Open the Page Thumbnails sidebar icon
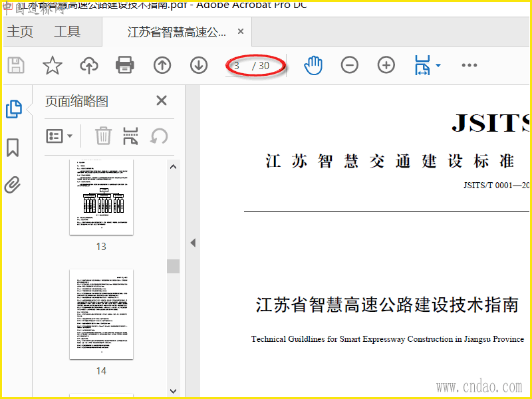The image size is (532, 399). pyautogui.click(x=14, y=109)
